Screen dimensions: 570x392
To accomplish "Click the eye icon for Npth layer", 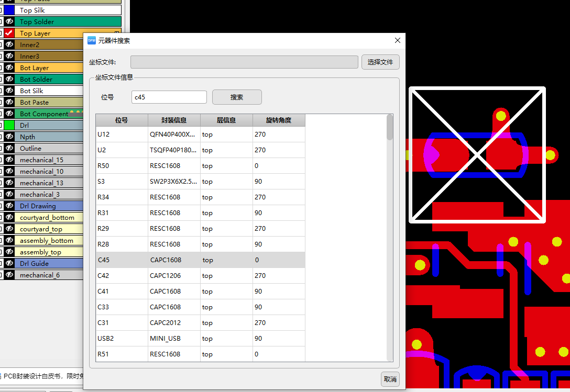I will 9,137.
